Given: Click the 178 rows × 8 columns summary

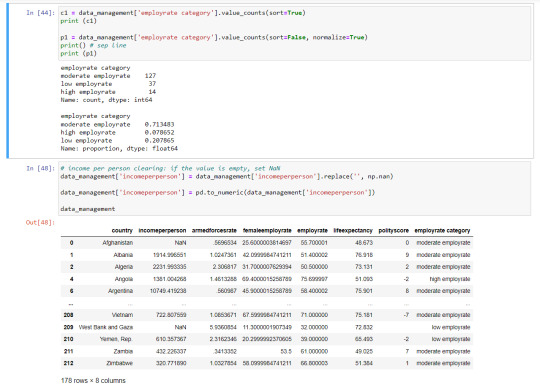Looking at the screenshot, I should [x=93, y=380].
